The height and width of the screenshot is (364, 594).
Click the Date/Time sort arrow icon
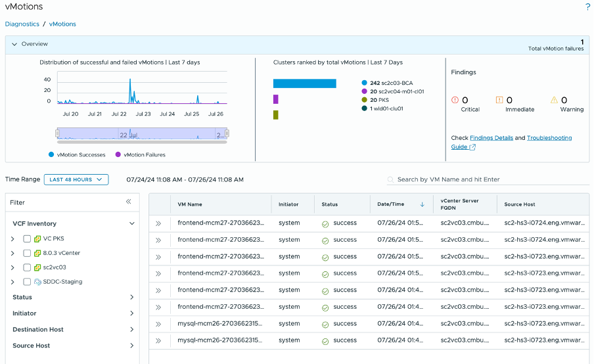(422, 204)
